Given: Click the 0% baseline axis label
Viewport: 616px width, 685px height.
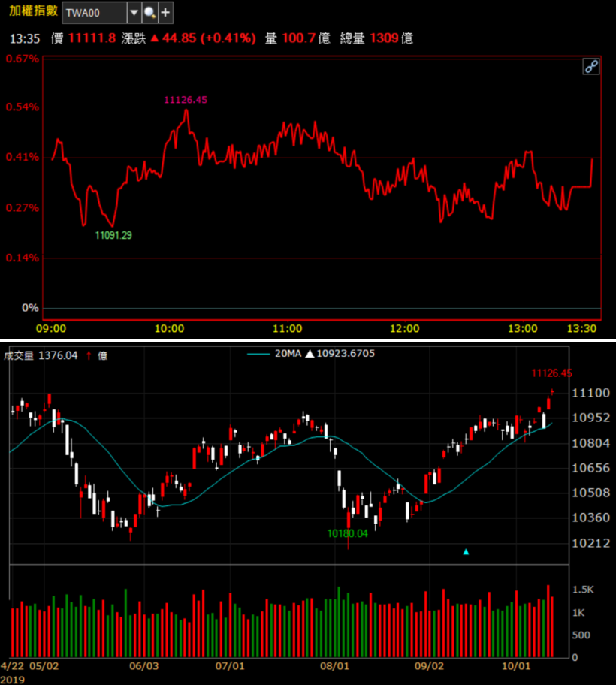Looking at the screenshot, I should pos(30,308).
